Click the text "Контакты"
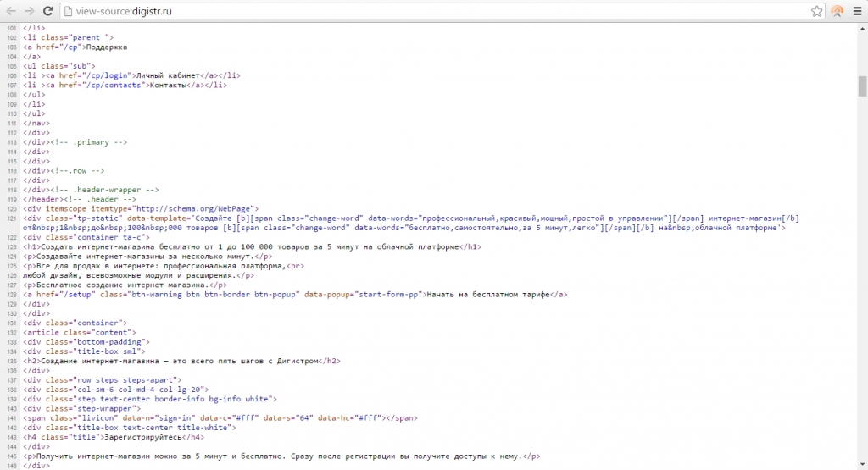Viewport: 868px width, 470px height. coord(169,86)
